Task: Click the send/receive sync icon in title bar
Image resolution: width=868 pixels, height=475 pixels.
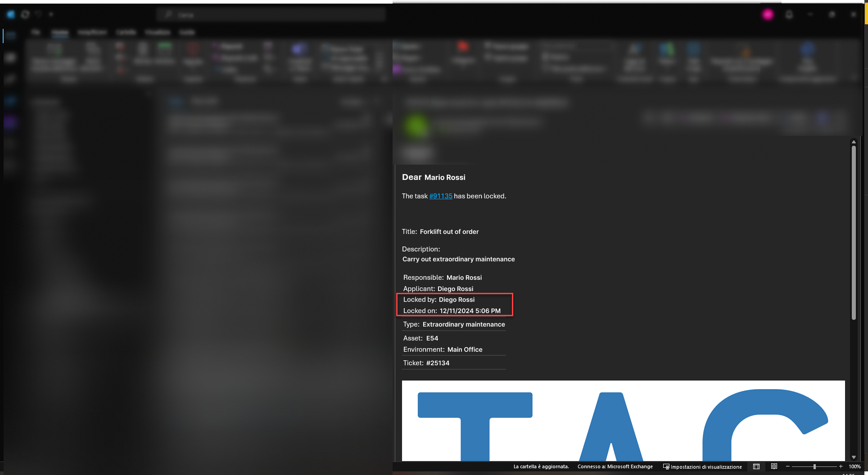Action: coord(25,14)
